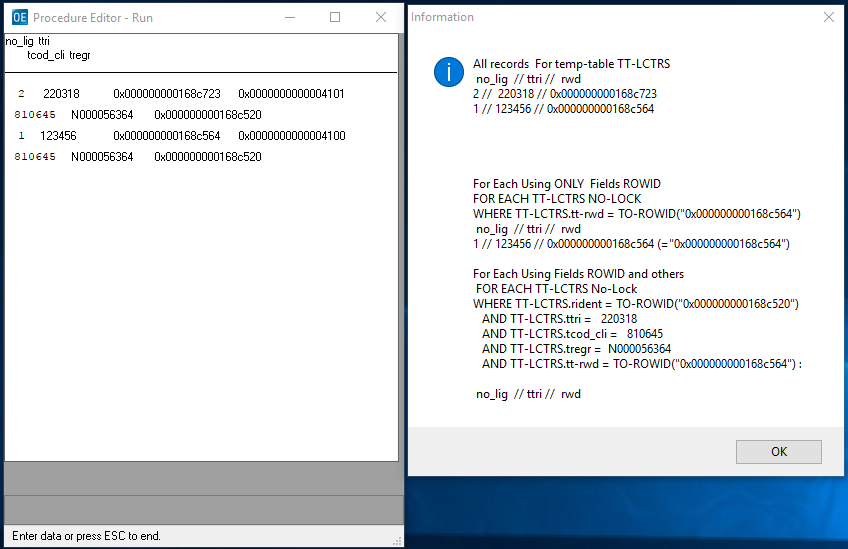
Task: Click the OK button in Information dialog
Action: click(x=778, y=452)
